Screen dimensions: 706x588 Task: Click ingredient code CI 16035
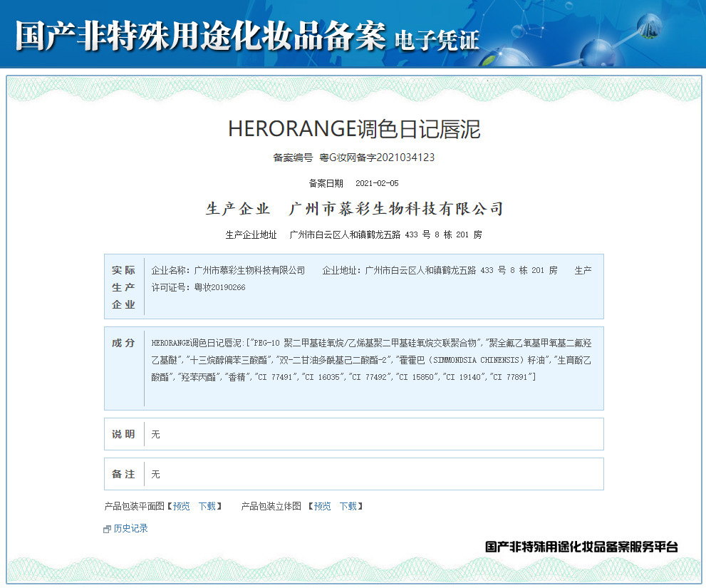tap(323, 377)
